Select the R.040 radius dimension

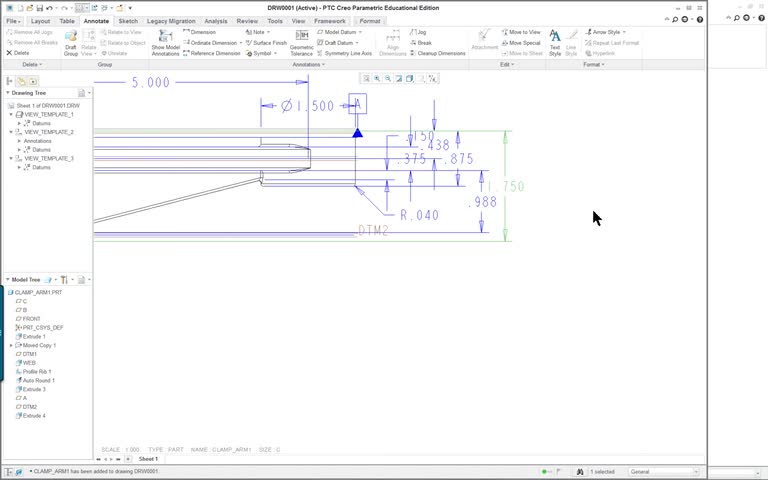pos(419,215)
